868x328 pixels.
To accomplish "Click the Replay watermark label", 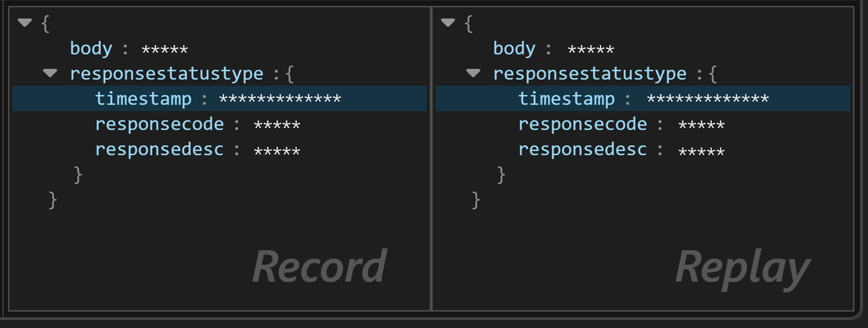I will [x=743, y=268].
